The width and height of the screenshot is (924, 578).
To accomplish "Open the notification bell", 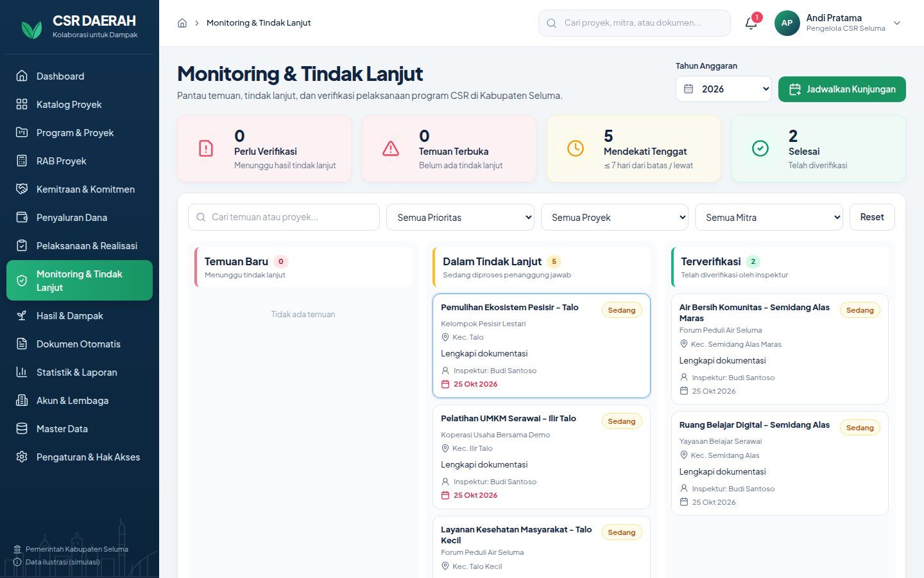I will click(x=751, y=23).
